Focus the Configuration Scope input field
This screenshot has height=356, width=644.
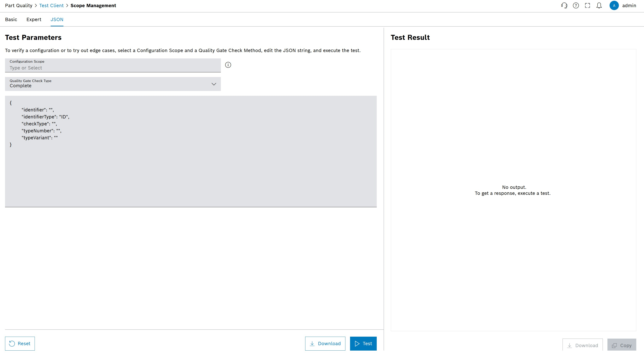click(113, 65)
